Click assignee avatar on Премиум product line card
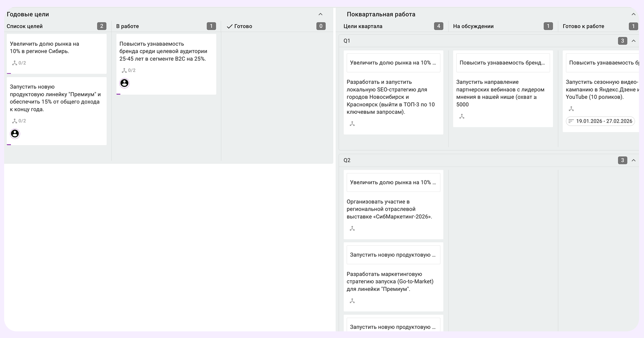Image resolution: width=644 pixels, height=338 pixels. click(15, 133)
